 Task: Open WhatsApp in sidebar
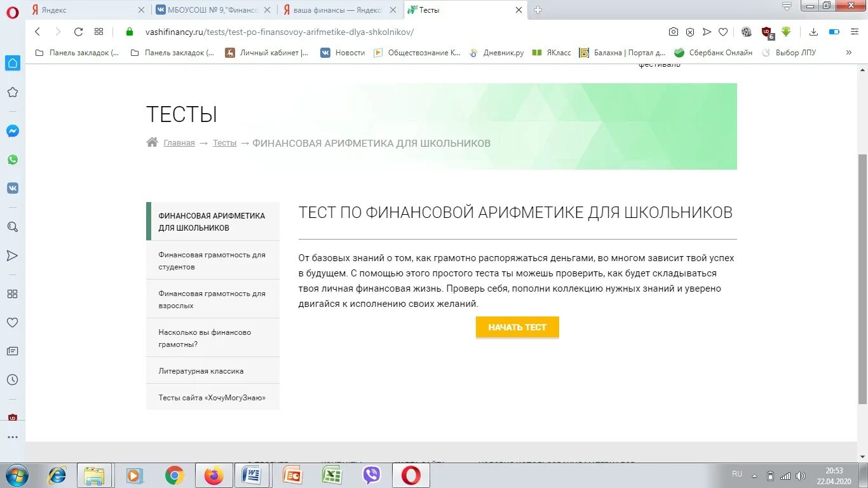pos(12,159)
